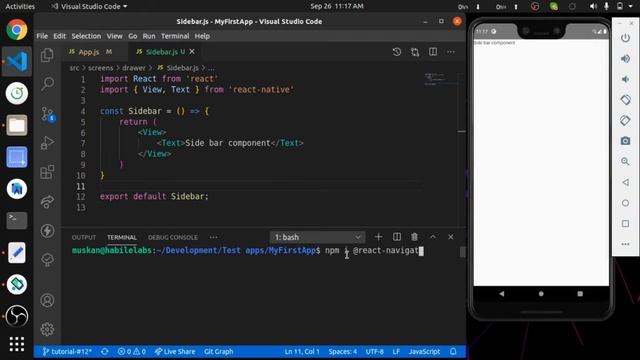Click the LF end-of-line indicator

click(x=396, y=351)
